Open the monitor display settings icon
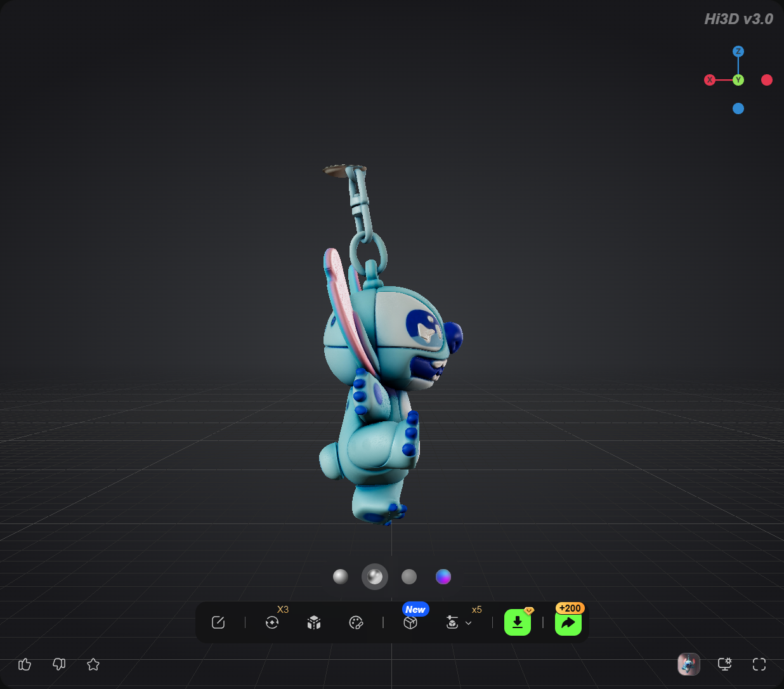Viewport: 784px width, 689px height. (724, 664)
